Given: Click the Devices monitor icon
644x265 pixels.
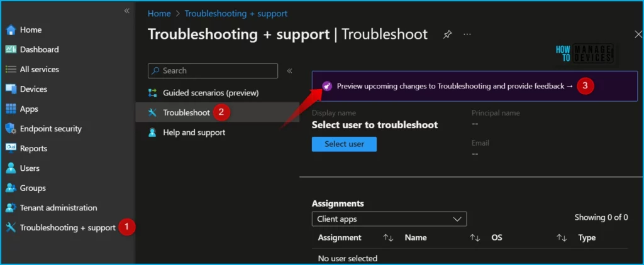Looking at the screenshot, I should coord(11,89).
